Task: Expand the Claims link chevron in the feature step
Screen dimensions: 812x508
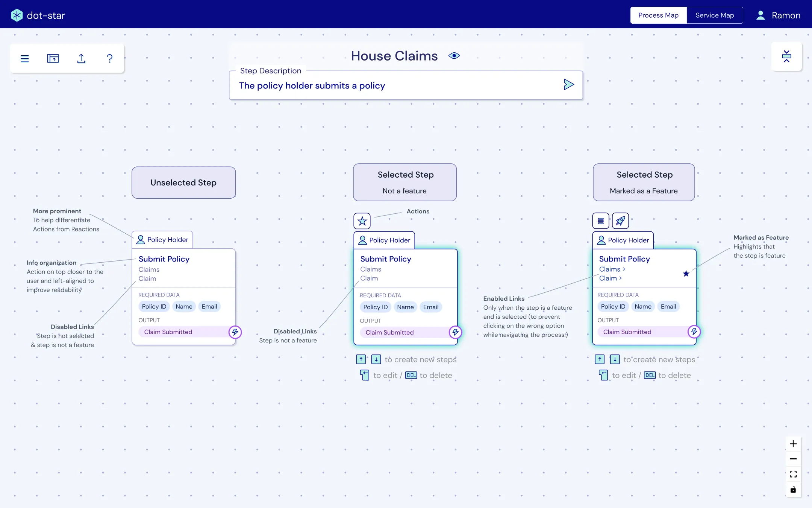Action: tap(624, 269)
